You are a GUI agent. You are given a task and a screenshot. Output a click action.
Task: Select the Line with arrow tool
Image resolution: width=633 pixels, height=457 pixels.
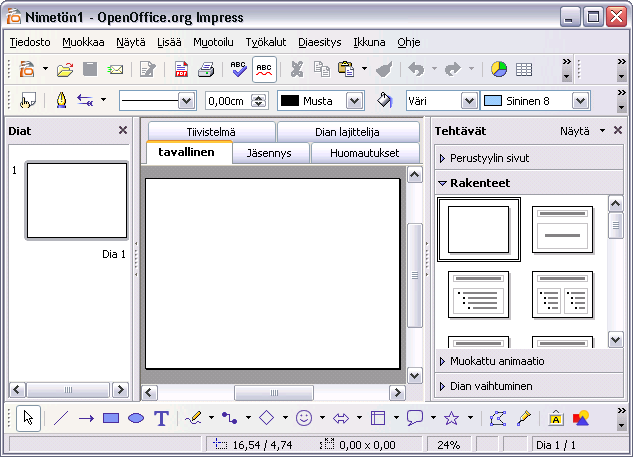pos(86,418)
